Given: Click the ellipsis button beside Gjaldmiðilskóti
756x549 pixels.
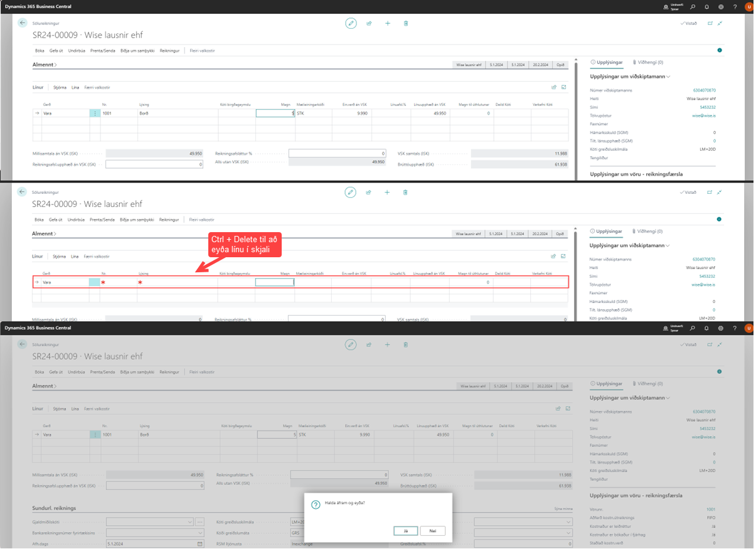Looking at the screenshot, I should 200,521.
